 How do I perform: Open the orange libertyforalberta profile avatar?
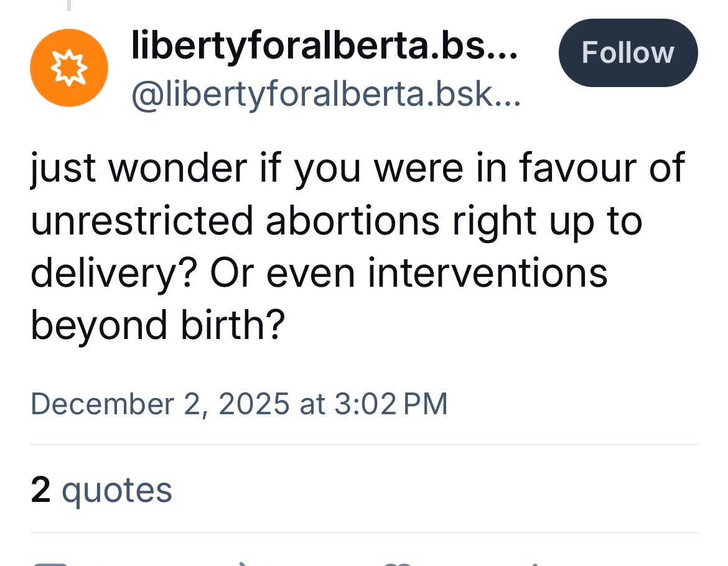click(69, 68)
